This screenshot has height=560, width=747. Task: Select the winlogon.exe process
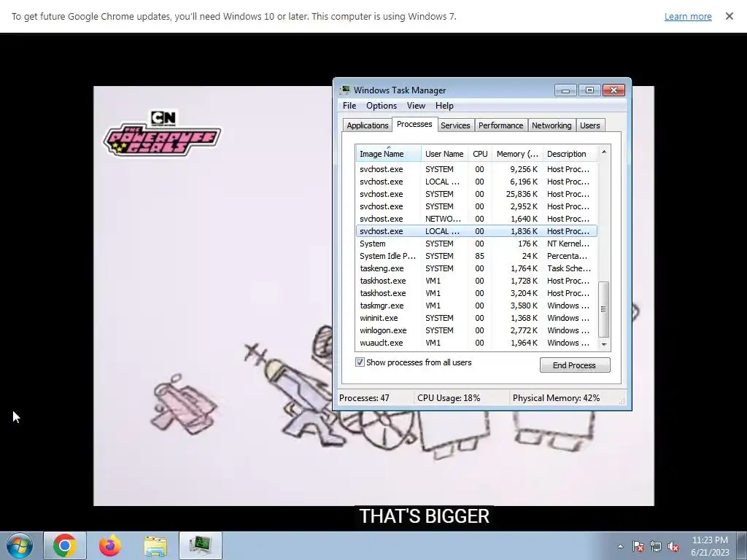476,330
